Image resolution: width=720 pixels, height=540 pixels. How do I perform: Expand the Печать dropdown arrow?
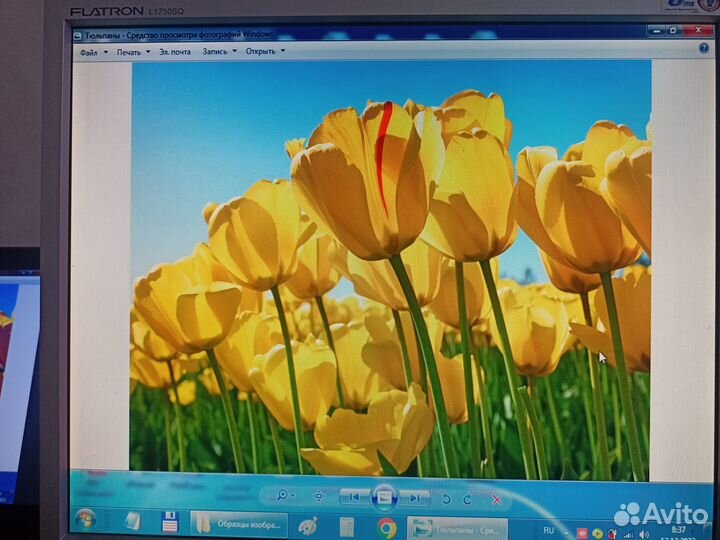[148, 52]
